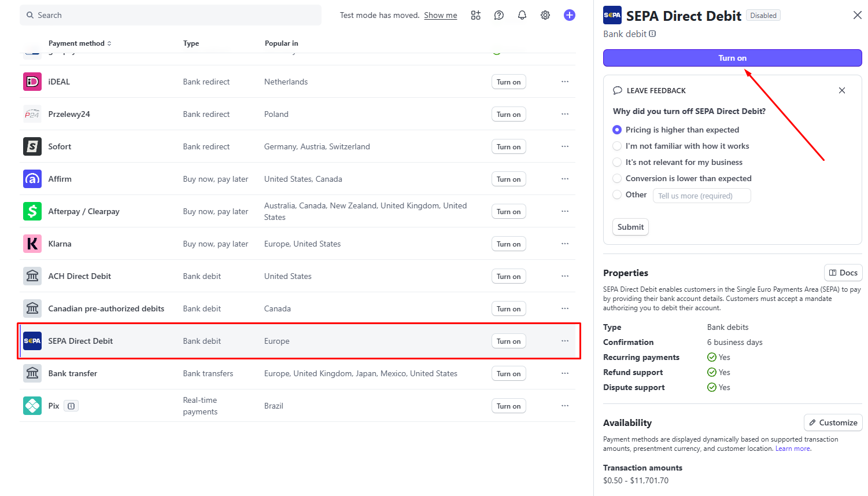Click the Search field
The image size is (868, 496).
tap(171, 15)
